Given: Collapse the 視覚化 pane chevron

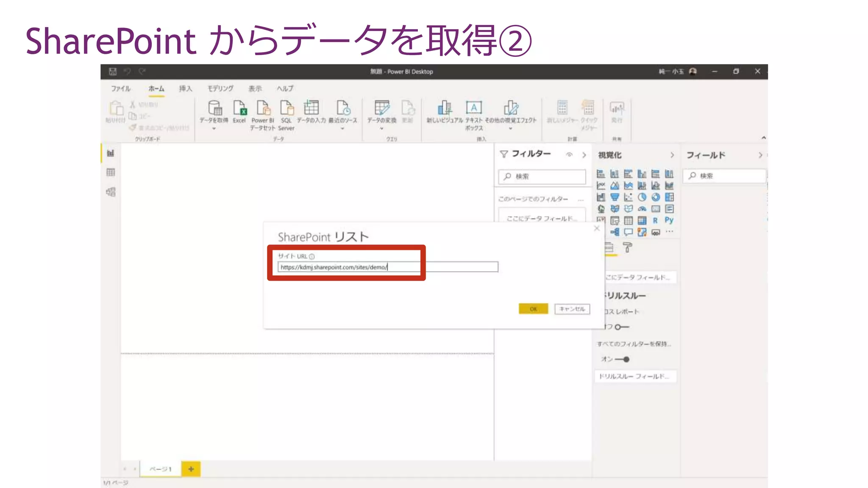Looking at the screenshot, I should click(672, 155).
